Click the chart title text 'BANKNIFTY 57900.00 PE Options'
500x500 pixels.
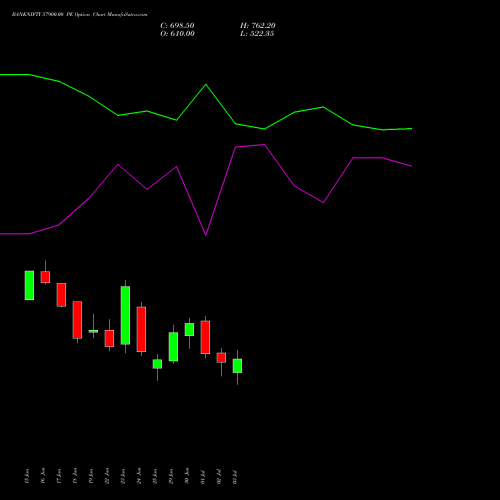pos(51,15)
